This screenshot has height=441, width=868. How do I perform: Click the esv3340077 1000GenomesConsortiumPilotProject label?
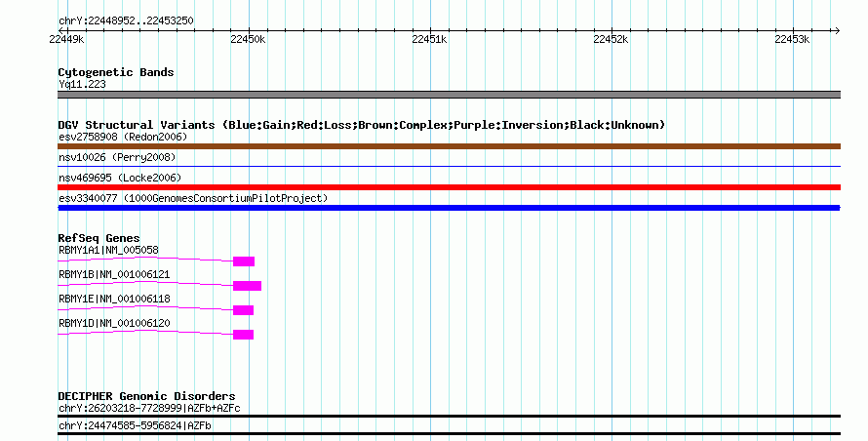point(193,198)
